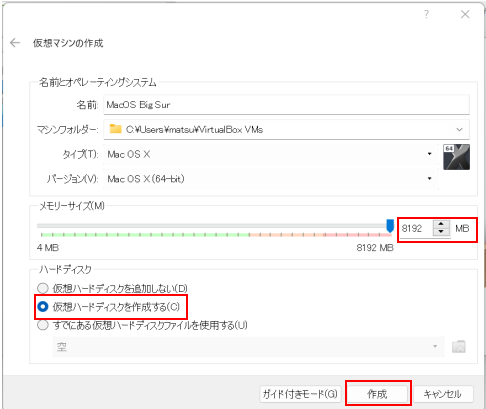Viewport: 486px width, 409px height.
Task: Open the Version dropdown Mac OS X (64-bit)
Action: [271, 179]
